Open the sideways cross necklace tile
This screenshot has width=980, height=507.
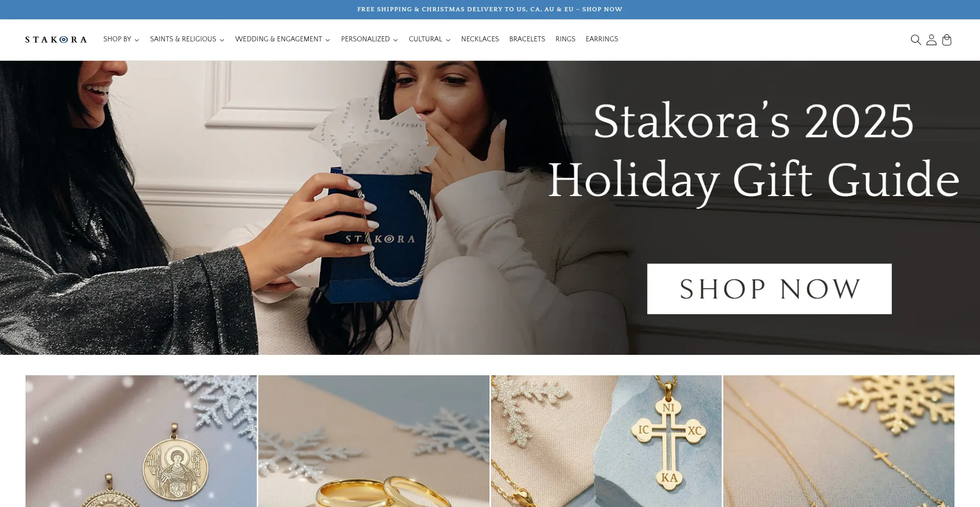[x=839, y=441]
